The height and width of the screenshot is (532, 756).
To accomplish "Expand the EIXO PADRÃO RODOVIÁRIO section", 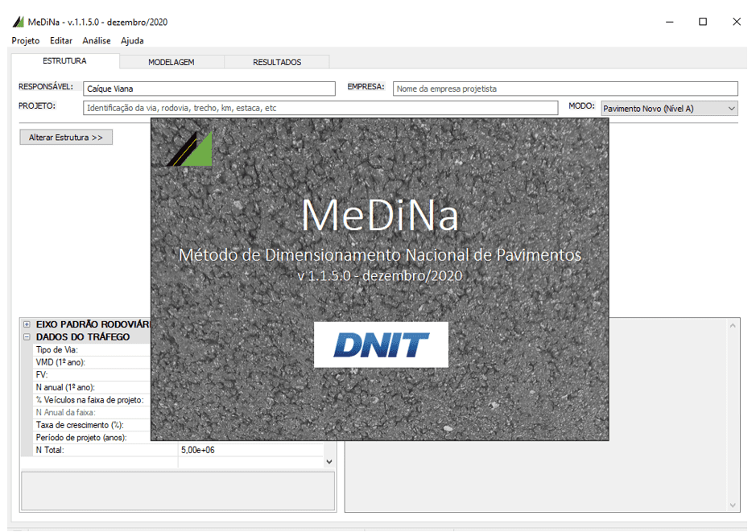I will pyautogui.click(x=27, y=324).
